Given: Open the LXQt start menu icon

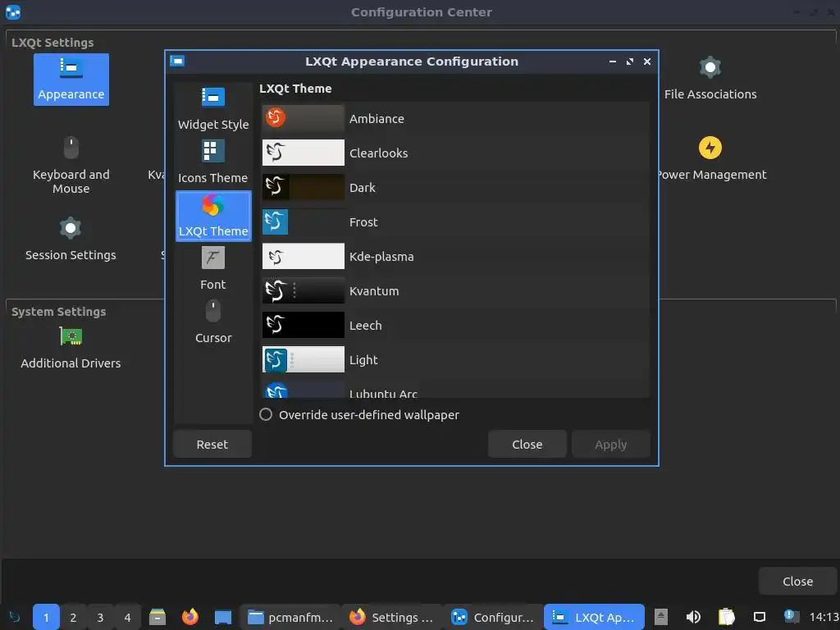Looking at the screenshot, I should click(x=15, y=617).
